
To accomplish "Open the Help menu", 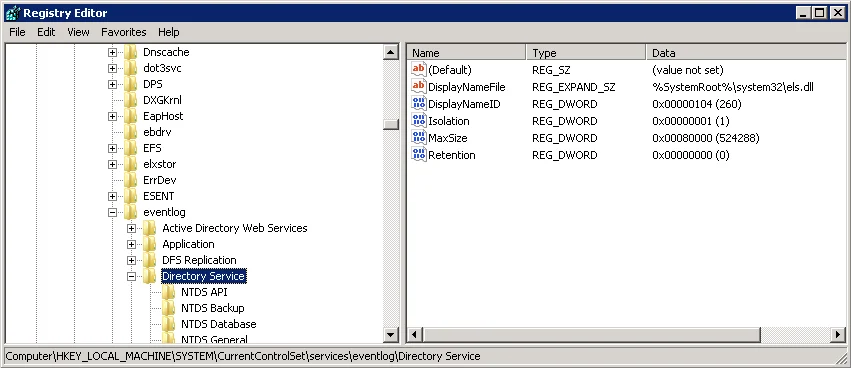I will (x=169, y=32).
